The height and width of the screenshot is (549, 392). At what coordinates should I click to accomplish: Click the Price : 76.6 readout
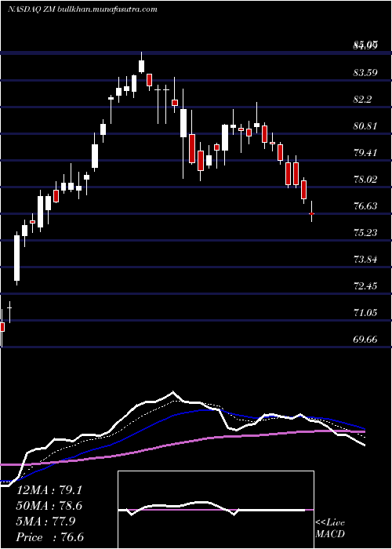point(50,537)
